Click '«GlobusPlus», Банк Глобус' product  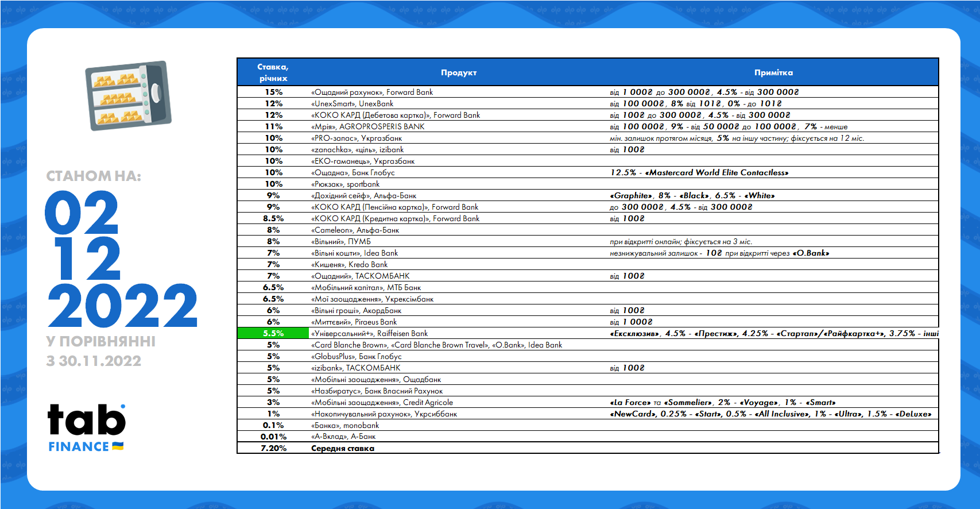(356, 356)
